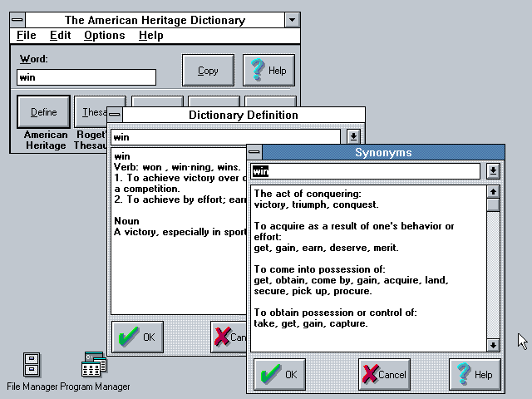Open Dictionary Definition control menu box

[x=116, y=115]
